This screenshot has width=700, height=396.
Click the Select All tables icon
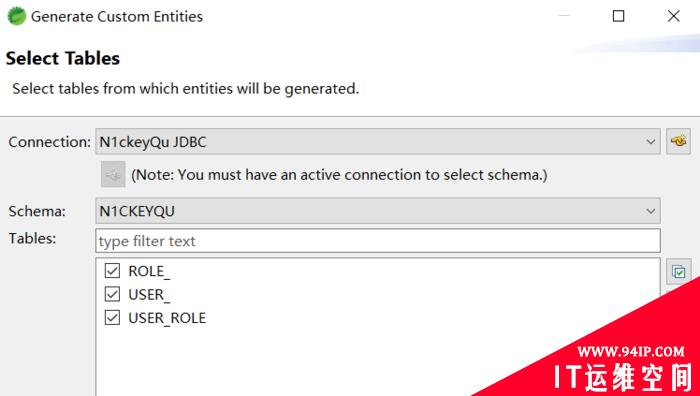tap(678, 271)
